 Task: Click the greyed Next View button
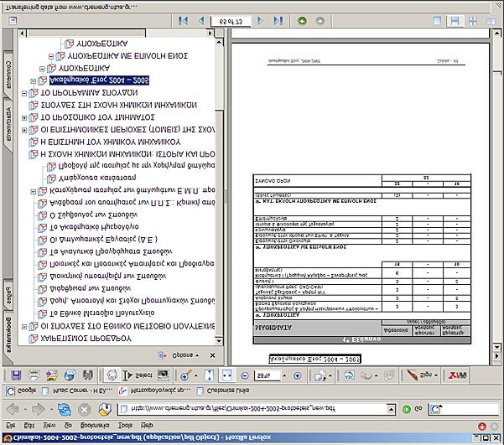[x=320, y=21]
